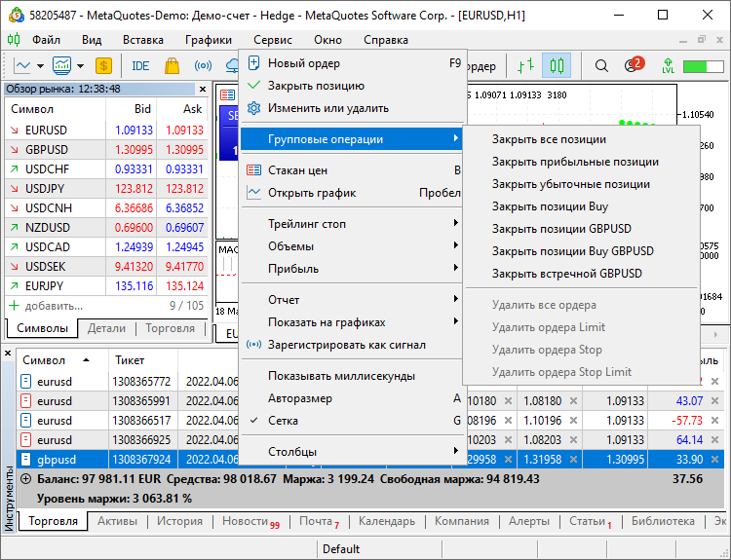731x560 pixels.
Task: Choose Стакан цен menu entry
Action: point(353,170)
